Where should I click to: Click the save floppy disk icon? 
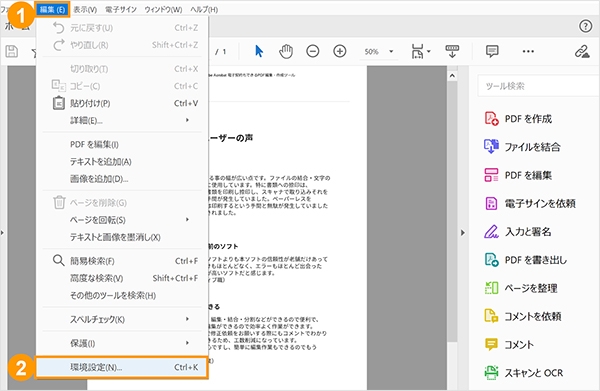12,51
